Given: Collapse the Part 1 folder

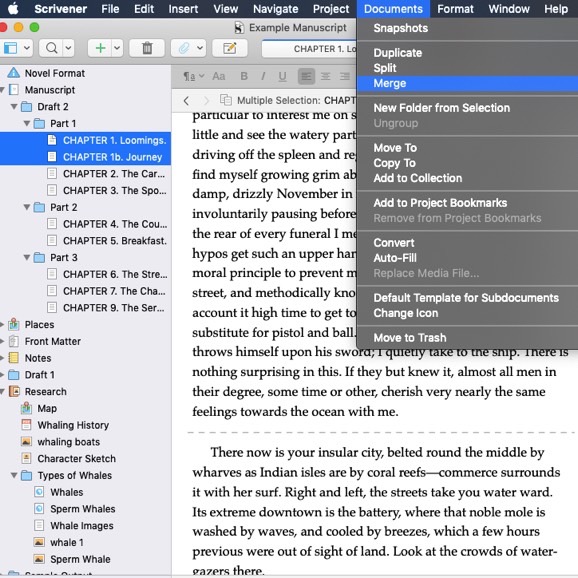Looking at the screenshot, I should point(27,123).
